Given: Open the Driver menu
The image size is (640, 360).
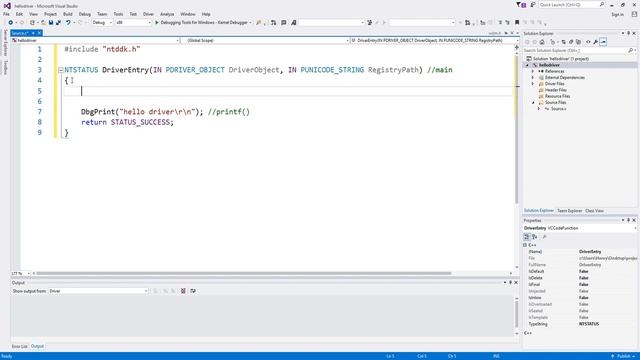Looking at the screenshot, I should 148,14.
